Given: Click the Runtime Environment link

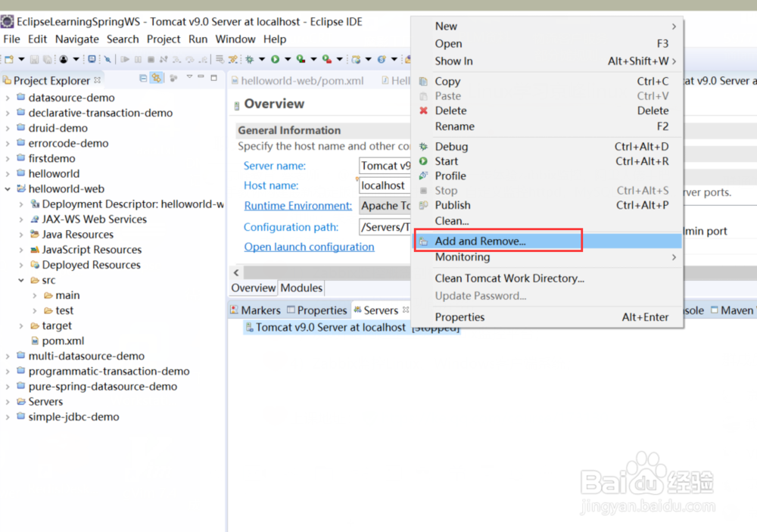Looking at the screenshot, I should (x=298, y=206).
